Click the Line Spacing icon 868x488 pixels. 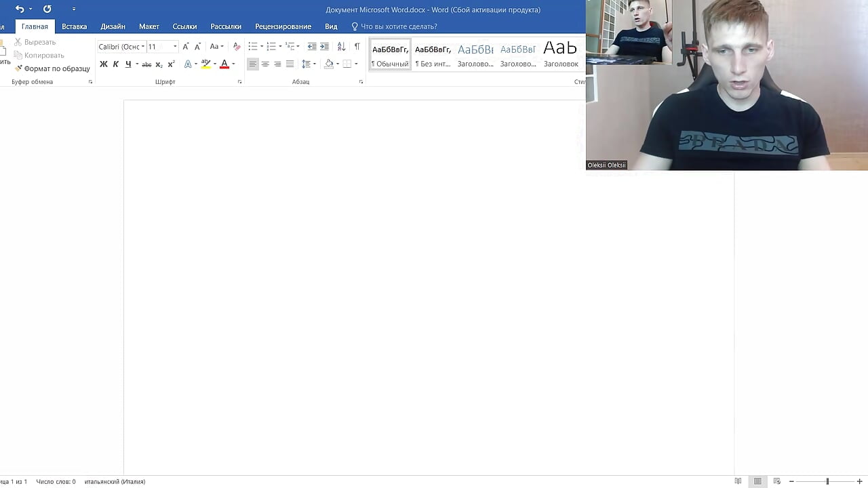tap(307, 64)
